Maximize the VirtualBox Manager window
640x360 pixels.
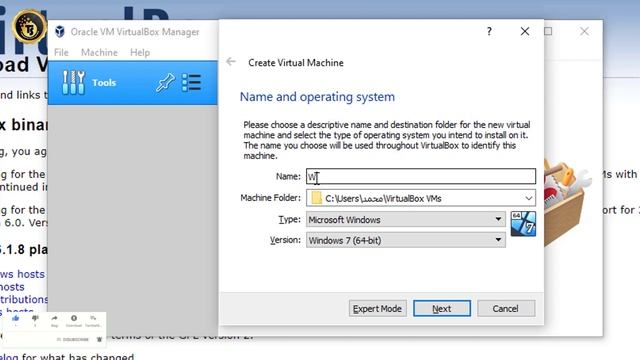click(548, 31)
